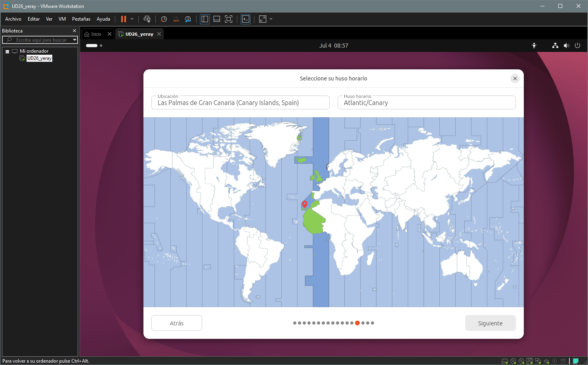The image size is (588, 365).
Task: Click the stretch guest display icon
Action: 263,19
